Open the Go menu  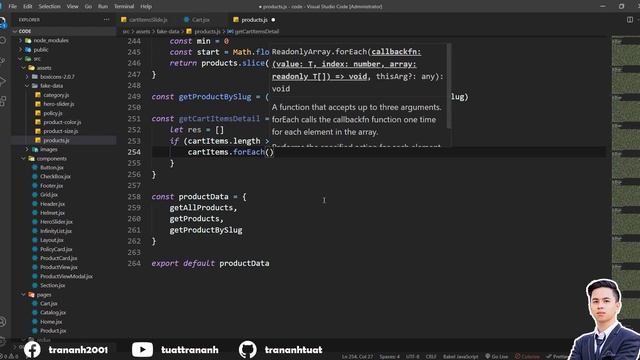pyautogui.click(x=88, y=6)
